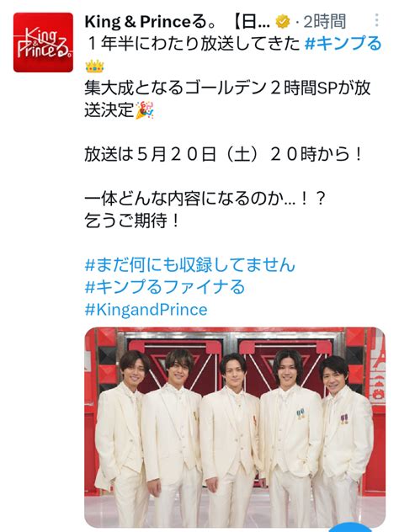Tap the line 放送は5月20日（土）20時から！
Image resolution: width=399 pixels, height=532 pixels.
[224, 154]
